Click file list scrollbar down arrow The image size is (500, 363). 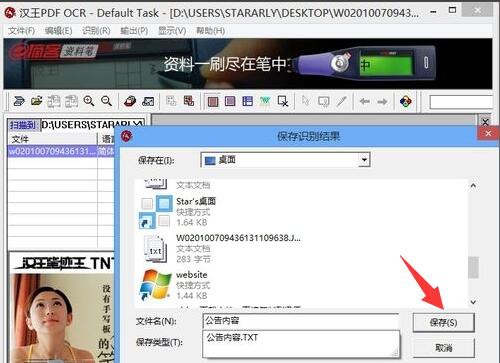coord(473,302)
